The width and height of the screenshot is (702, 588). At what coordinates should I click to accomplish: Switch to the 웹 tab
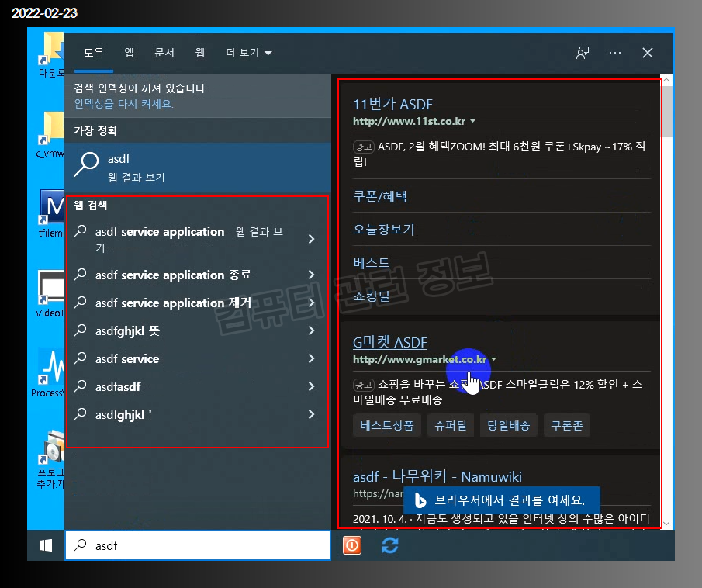click(199, 53)
